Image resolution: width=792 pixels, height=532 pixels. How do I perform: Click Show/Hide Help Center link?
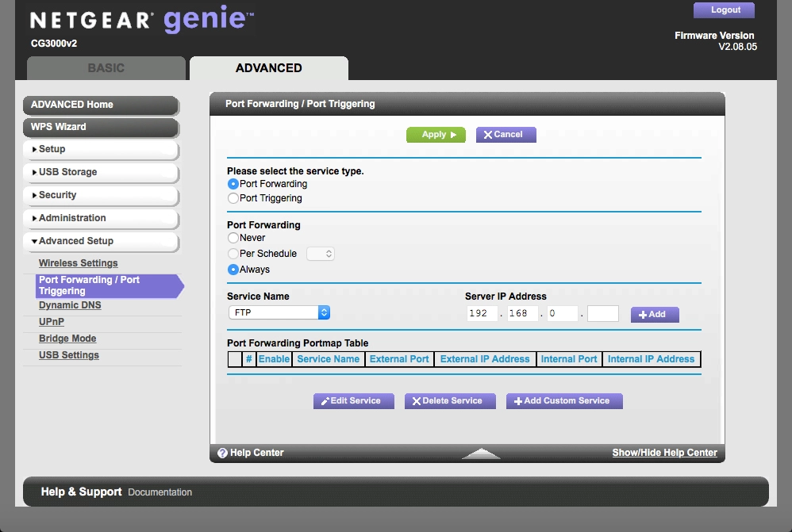665,453
